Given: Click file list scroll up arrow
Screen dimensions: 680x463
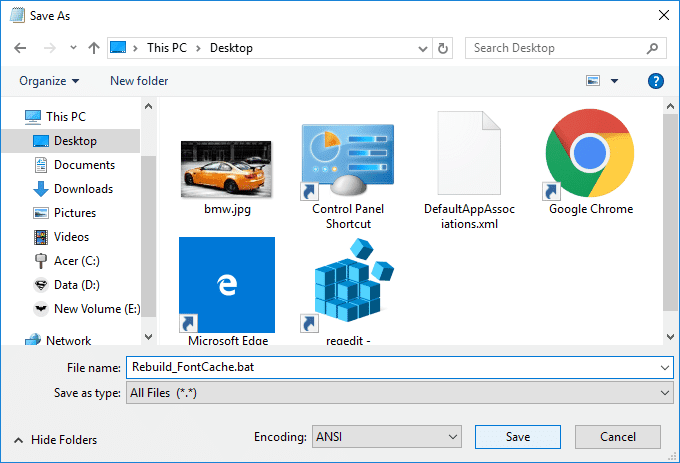Looking at the screenshot, I should tap(670, 106).
